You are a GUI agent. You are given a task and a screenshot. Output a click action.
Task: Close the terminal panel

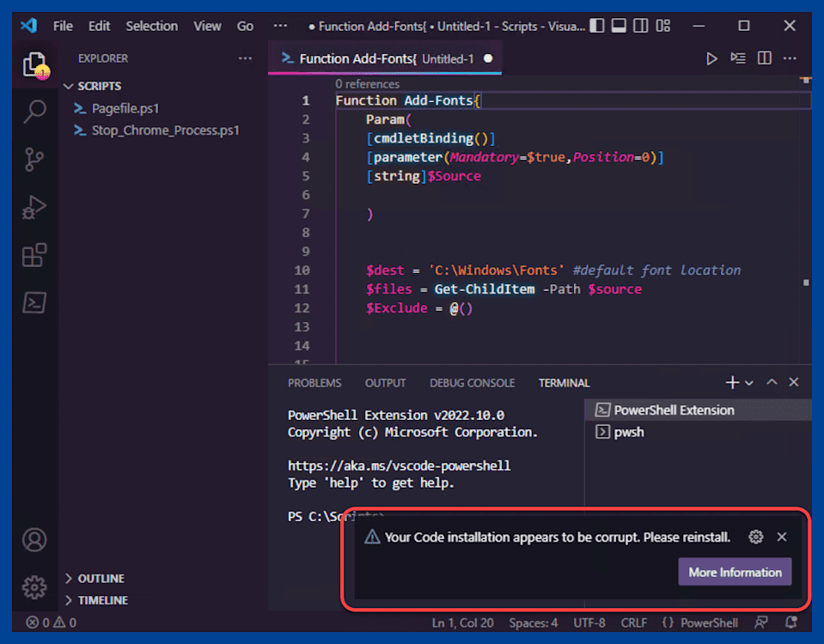click(x=794, y=382)
